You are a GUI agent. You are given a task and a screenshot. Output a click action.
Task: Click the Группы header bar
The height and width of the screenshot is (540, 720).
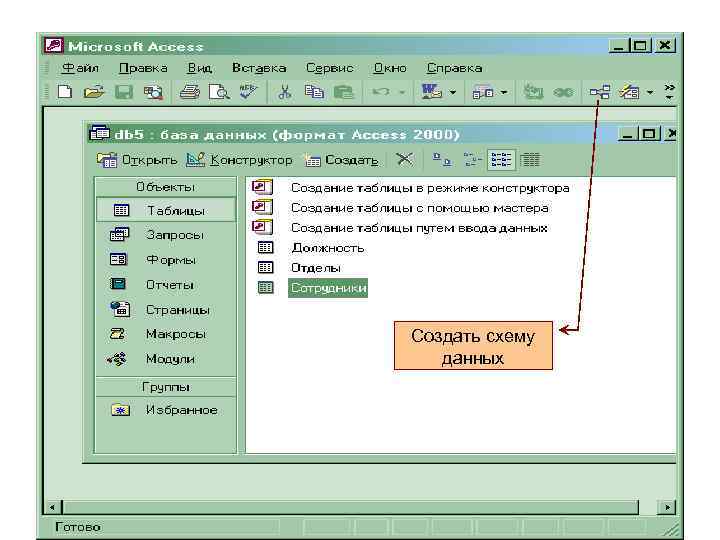click(165, 387)
